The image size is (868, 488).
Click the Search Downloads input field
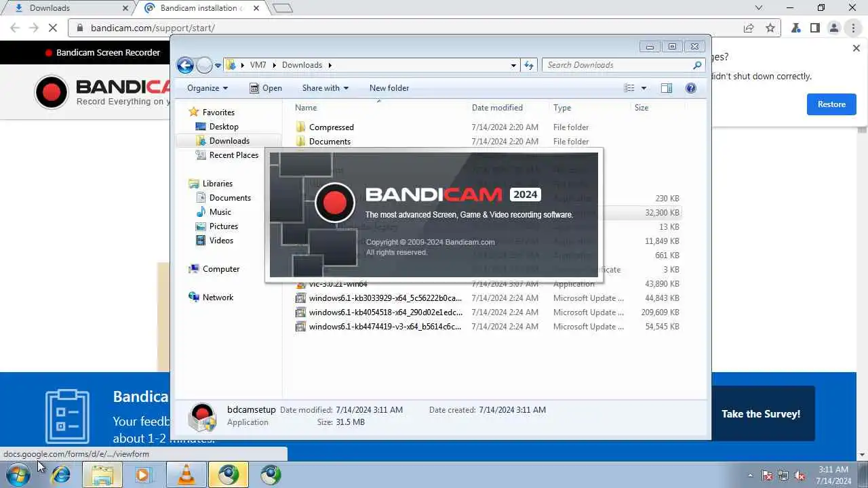click(x=617, y=65)
